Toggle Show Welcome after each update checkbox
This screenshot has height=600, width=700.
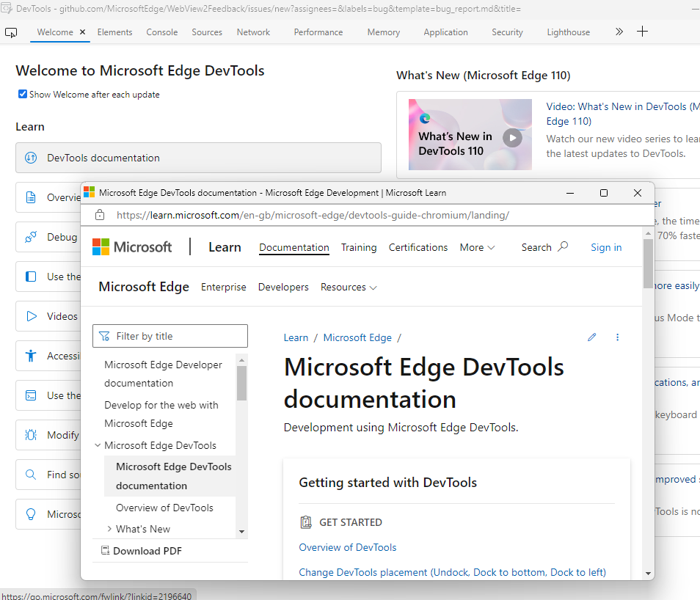pyautogui.click(x=22, y=94)
